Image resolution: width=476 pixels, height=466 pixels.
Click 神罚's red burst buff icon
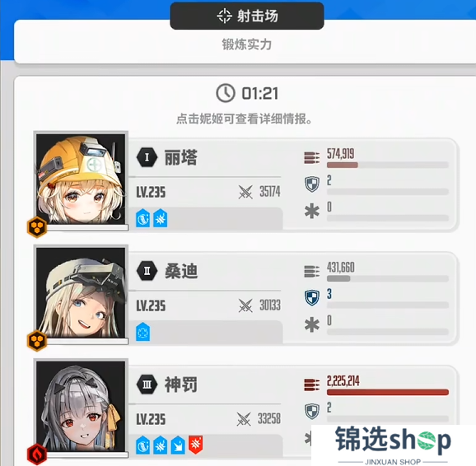195,445
